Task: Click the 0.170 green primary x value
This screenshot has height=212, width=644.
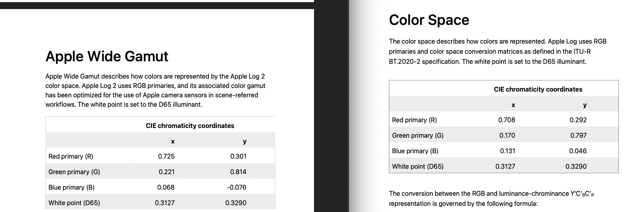Action: 507,136
